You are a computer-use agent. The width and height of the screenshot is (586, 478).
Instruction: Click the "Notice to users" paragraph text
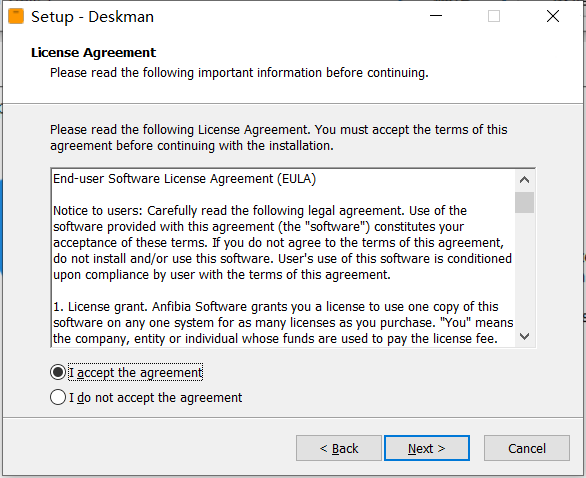coord(282,243)
